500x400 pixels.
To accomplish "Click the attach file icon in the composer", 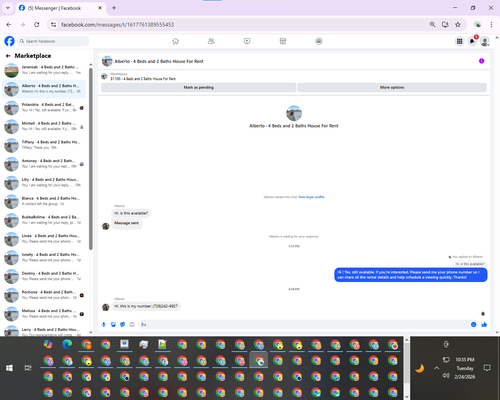I will click(113, 324).
